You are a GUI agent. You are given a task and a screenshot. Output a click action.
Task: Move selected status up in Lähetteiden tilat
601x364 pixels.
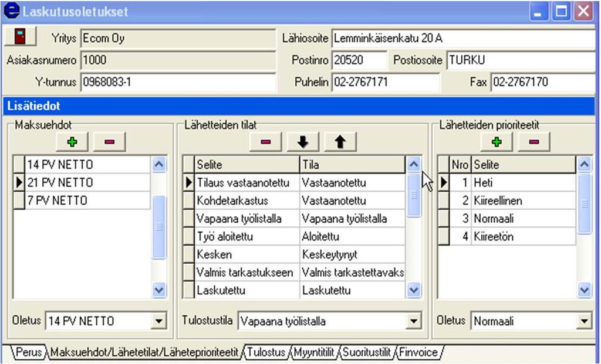click(x=340, y=142)
